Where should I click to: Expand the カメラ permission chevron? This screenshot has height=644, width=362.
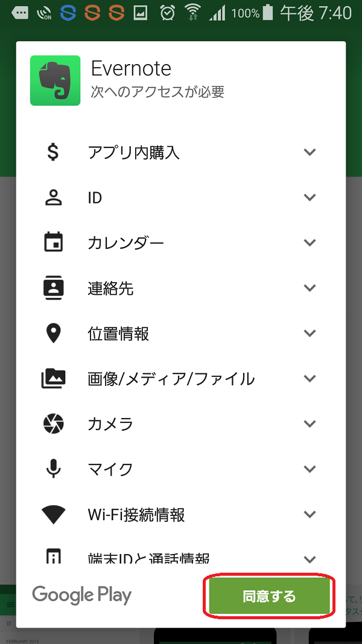coord(310,423)
